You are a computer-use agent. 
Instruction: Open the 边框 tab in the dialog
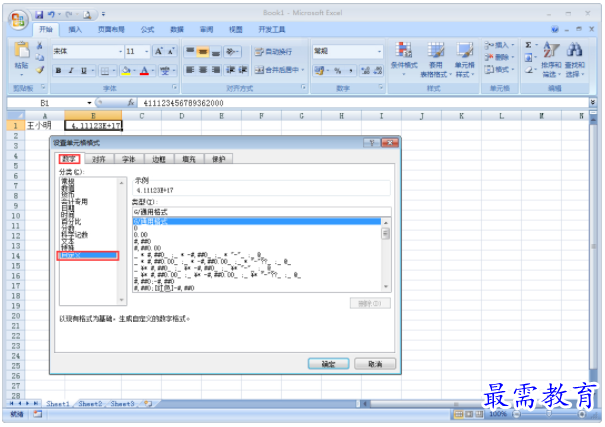point(159,159)
